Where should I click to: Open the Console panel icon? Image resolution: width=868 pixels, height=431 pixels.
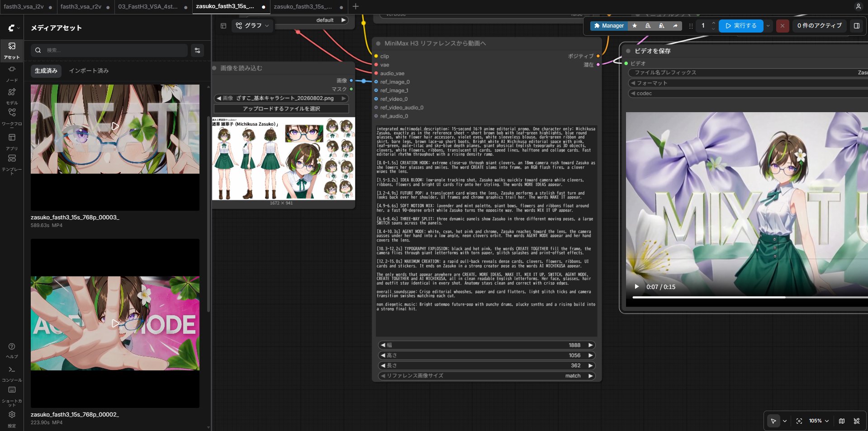click(x=12, y=374)
